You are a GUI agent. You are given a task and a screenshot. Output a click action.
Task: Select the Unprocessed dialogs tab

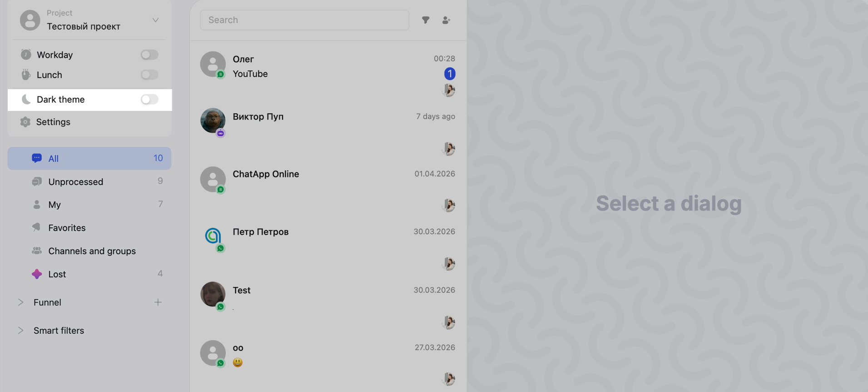coord(76,182)
